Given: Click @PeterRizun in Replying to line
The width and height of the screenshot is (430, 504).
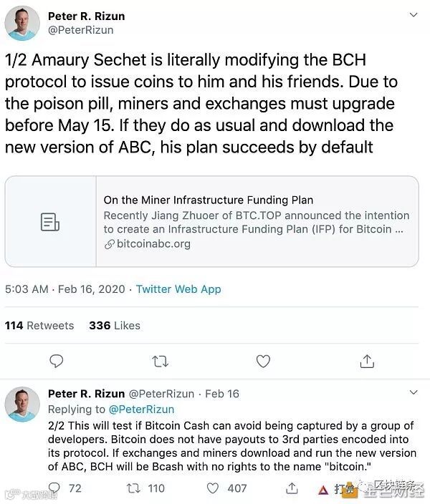Looking at the screenshot, I should coord(141,409).
